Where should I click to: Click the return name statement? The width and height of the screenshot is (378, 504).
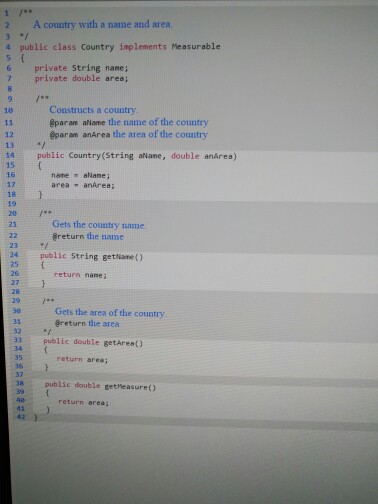click(80, 275)
